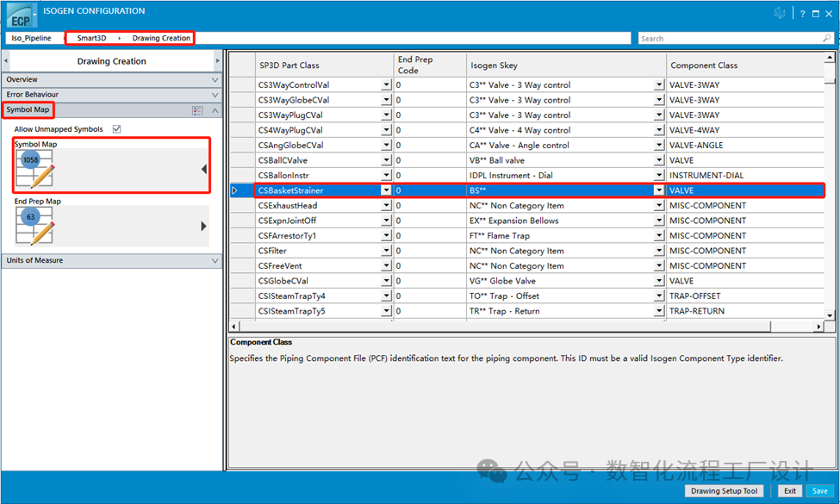Open the ECP application logo menu
The width and height of the screenshot is (840, 504).
pyautogui.click(x=21, y=15)
